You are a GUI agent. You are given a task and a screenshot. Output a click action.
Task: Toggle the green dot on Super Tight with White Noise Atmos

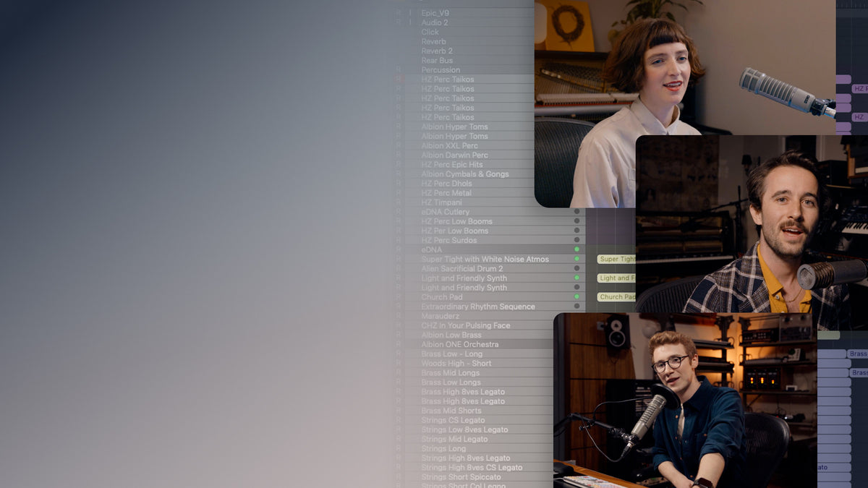577,259
